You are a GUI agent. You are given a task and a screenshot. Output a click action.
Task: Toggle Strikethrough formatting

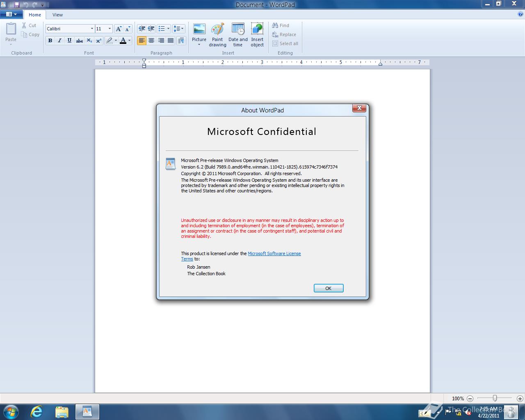click(x=80, y=40)
